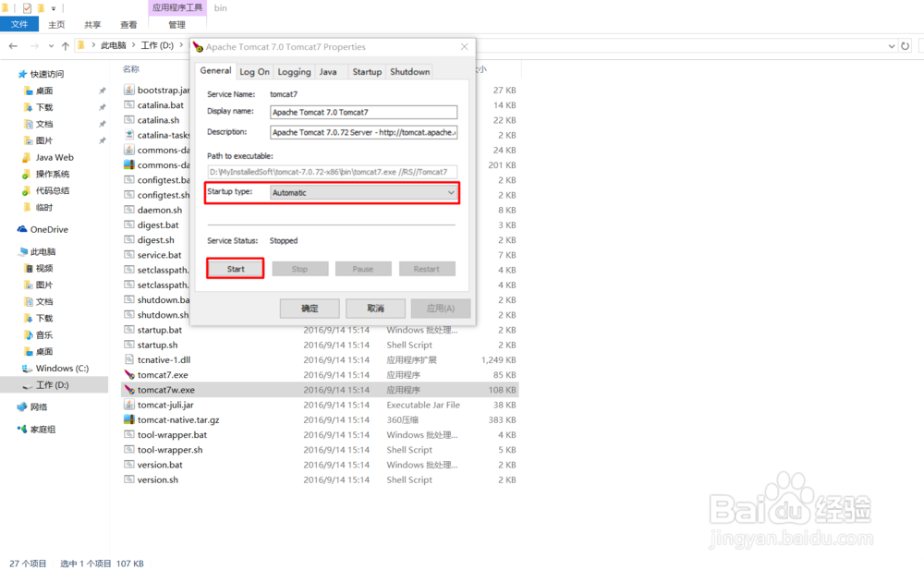Select the version.bat file name

[x=160, y=465]
